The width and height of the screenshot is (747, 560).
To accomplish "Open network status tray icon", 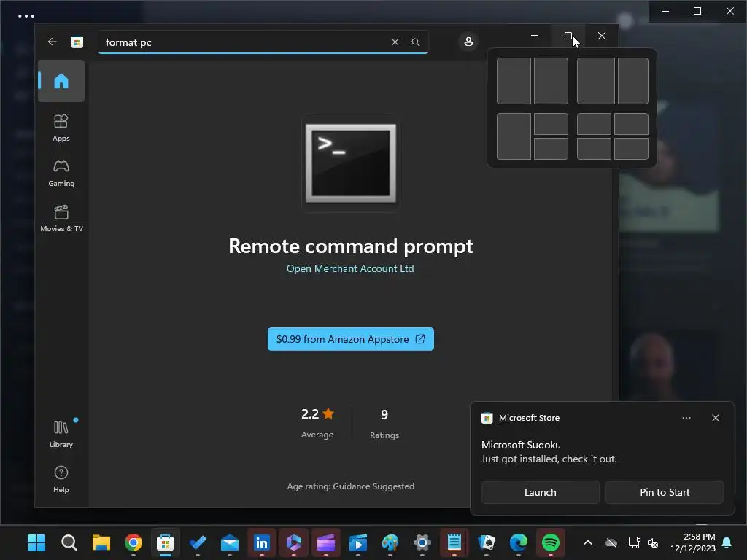I will (634, 542).
